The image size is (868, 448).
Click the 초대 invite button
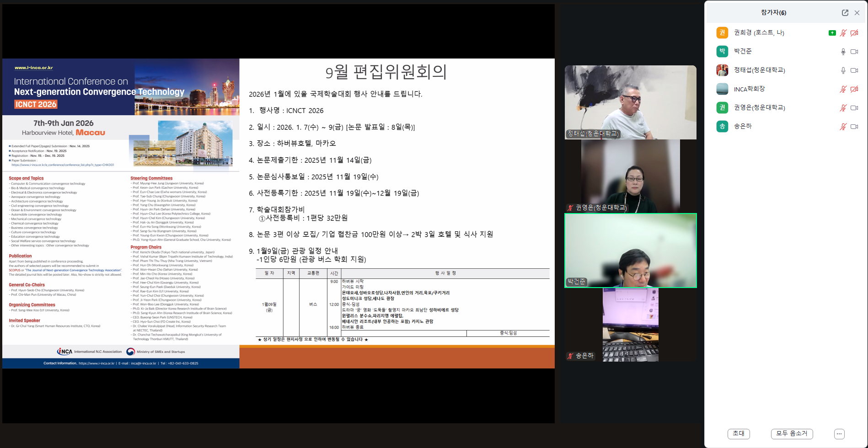click(738, 434)
